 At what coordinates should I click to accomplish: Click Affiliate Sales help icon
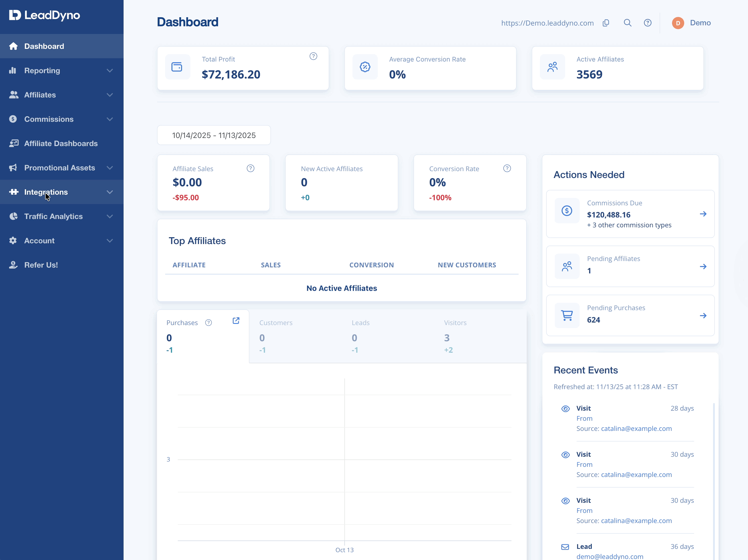250,168
